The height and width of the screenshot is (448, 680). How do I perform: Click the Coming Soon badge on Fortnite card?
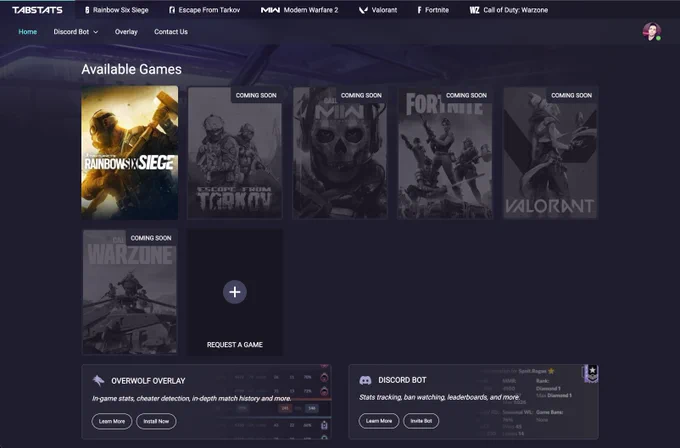[x=467, y=95]
